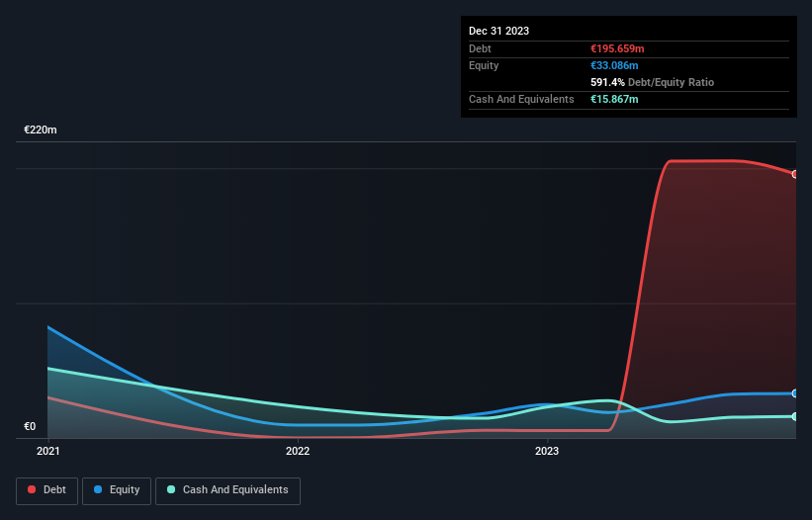Image resolution: width=812 pixels, height=520 pixels.
Task: Click the Equity label in tooltip
Action: click(484, 65)
